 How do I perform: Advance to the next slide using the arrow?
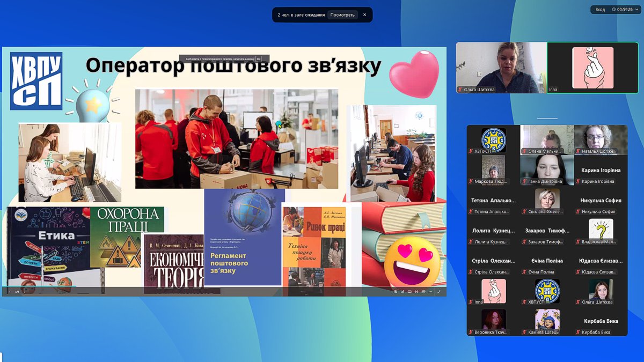[24, 291]
